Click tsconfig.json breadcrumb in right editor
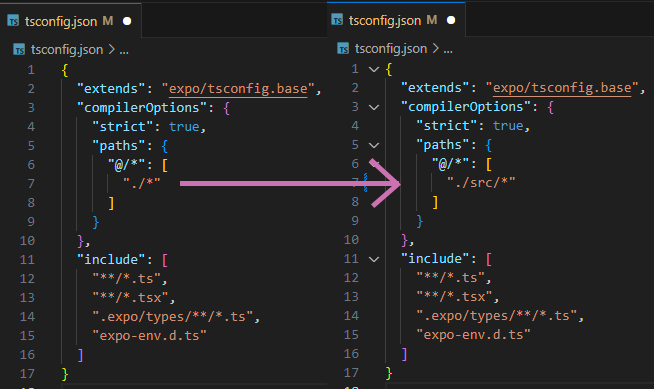Screen dimensions: 654x389 [x=391, y=49]
